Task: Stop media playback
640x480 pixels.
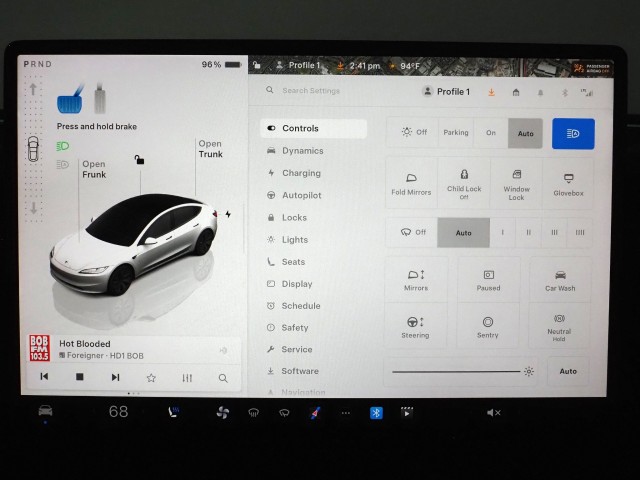Action: (80, 377)
